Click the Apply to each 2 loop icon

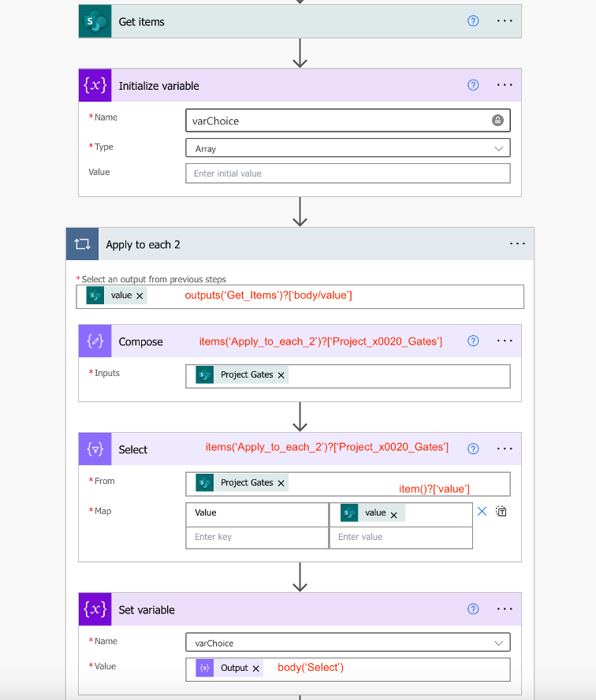(x=83, y=244)
